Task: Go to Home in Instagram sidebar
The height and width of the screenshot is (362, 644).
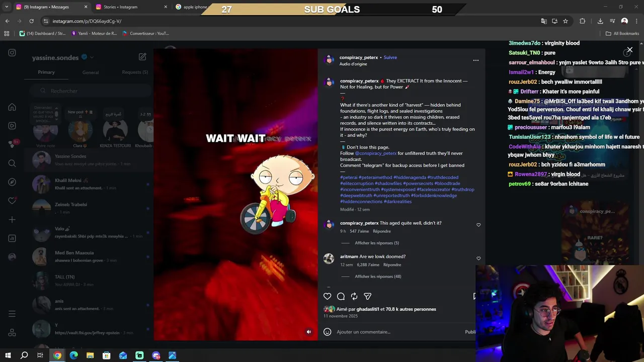Action: [12, 107]
